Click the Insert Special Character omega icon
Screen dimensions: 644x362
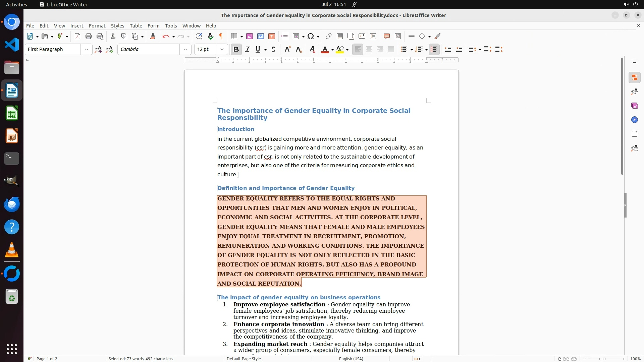point(311,37)
